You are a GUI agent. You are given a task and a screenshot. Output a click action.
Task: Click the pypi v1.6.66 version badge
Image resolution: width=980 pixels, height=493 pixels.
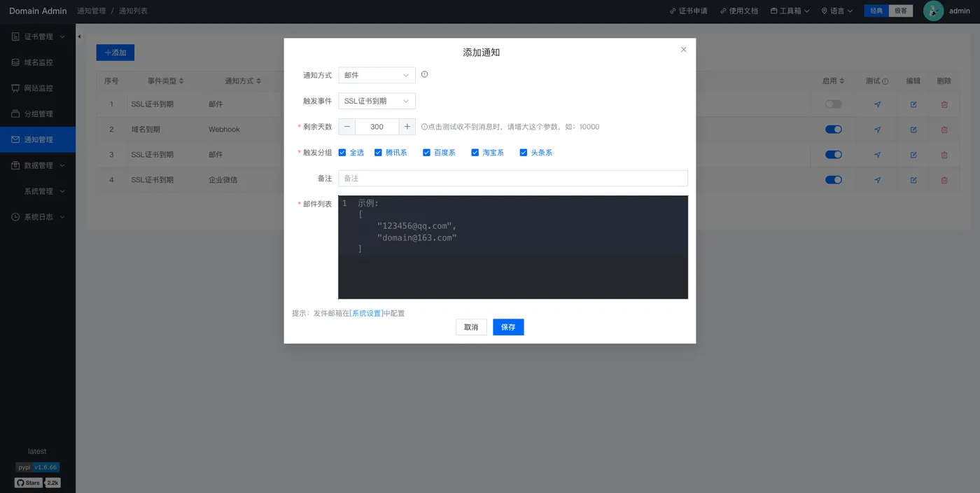coord(38,467)
